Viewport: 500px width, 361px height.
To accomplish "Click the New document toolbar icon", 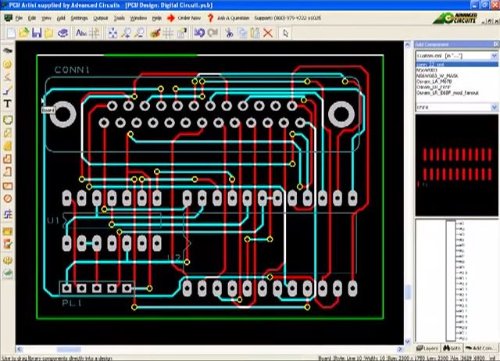I will (x=11, y=33).
